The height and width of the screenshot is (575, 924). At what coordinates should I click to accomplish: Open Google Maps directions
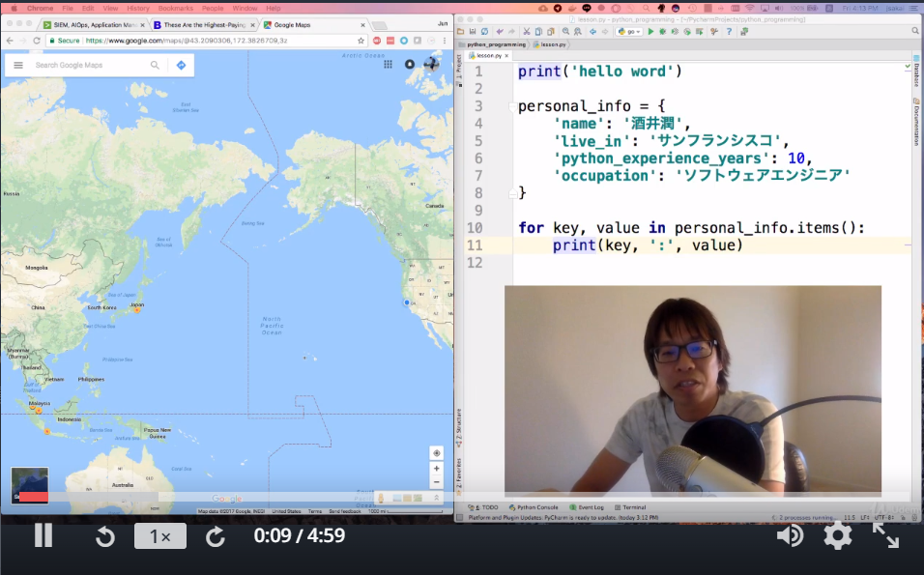[181, 66]
